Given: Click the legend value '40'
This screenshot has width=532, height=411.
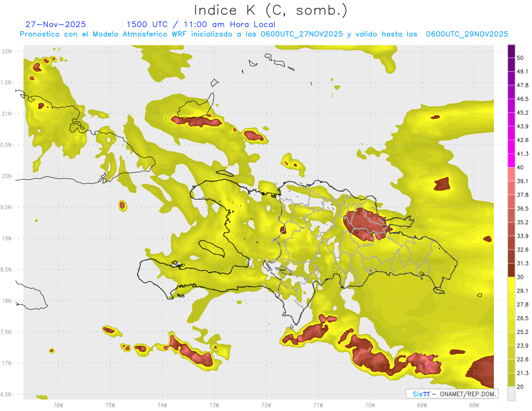Looking at the screenshot, I should (520, 168).
